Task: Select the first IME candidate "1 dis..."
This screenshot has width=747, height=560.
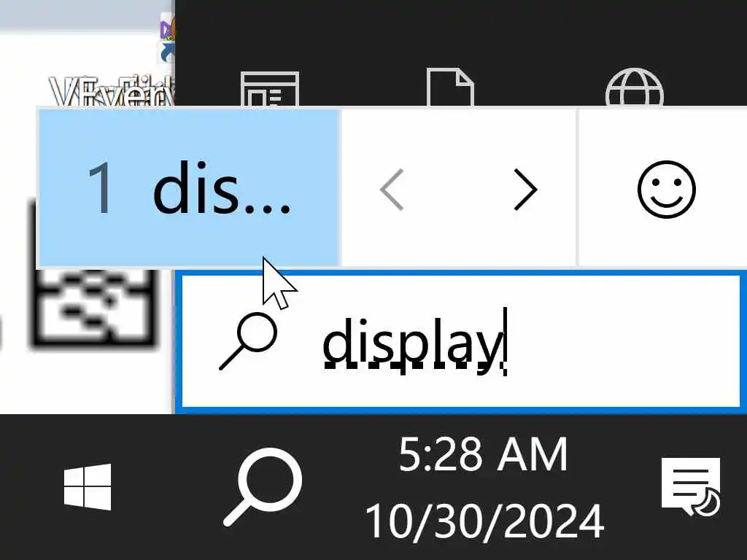Action: click(189, 188)
